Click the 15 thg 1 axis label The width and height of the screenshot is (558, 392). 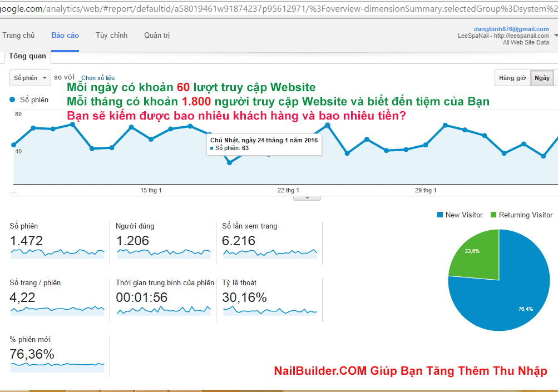tap(151, 190)
